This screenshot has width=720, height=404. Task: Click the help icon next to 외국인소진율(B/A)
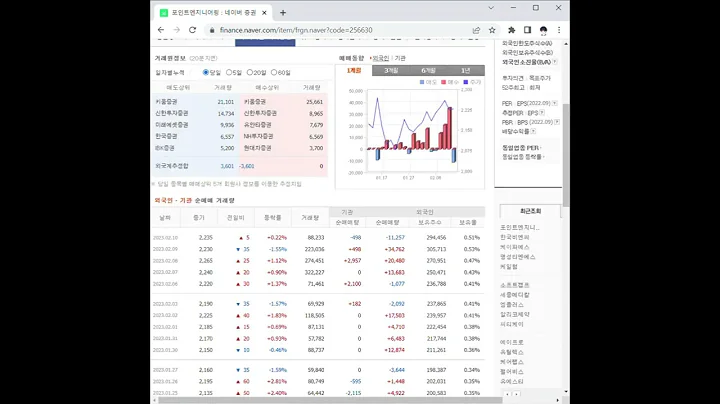tap(555, 62)
